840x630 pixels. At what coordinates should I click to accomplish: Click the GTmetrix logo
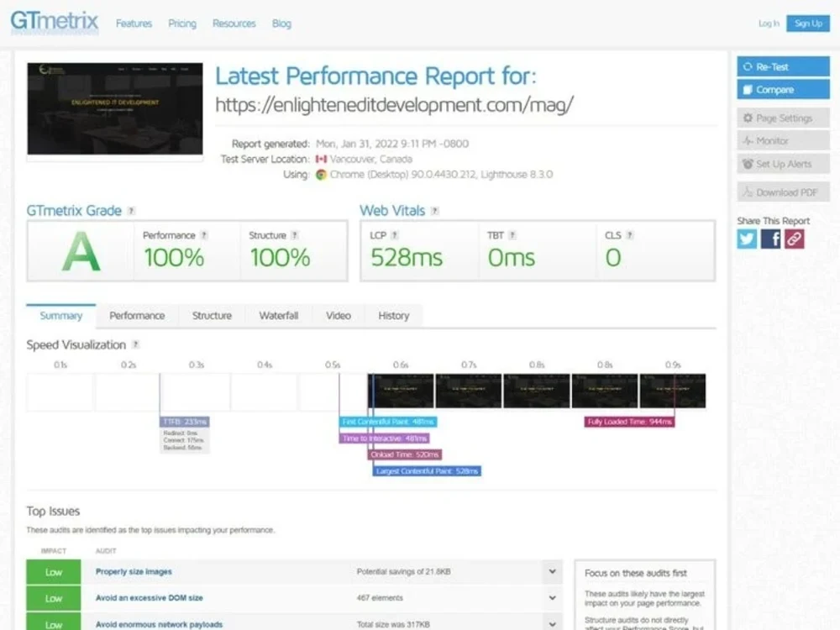tap(54, 23)
